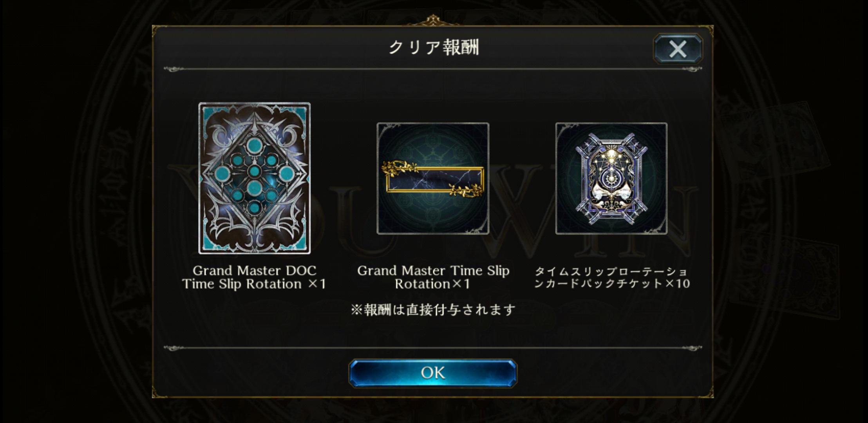Confirm rewards with the OK button
This screenshot has height=423, width=868.
coord(433,373)
